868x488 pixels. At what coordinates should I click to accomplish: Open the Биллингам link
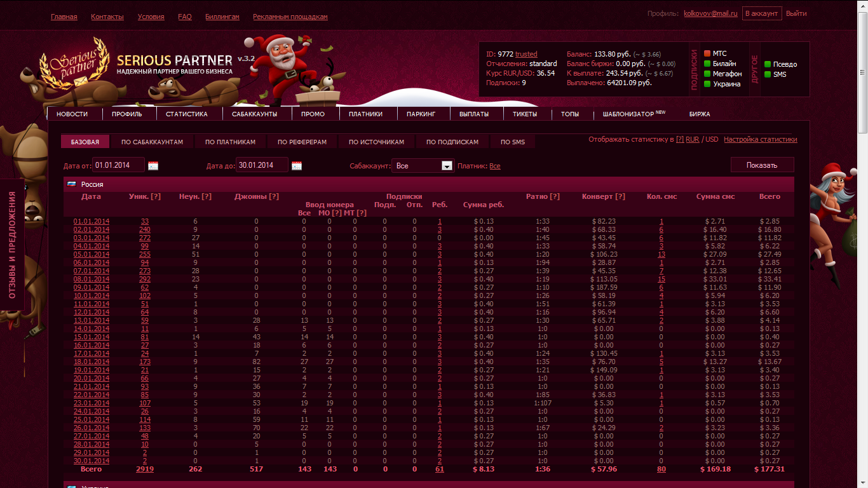[222, 17]
